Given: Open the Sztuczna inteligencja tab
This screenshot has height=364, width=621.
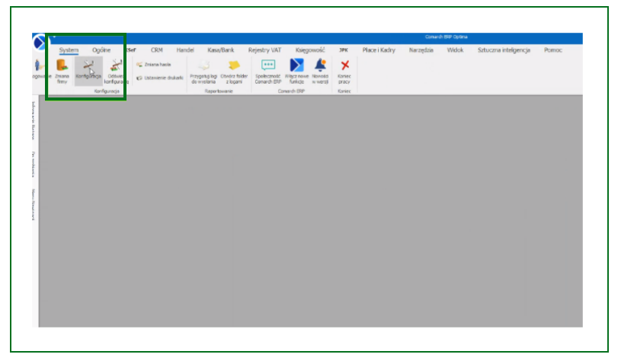Looking at the screenshot, I should pyautogui.click(x=504, y=50).
